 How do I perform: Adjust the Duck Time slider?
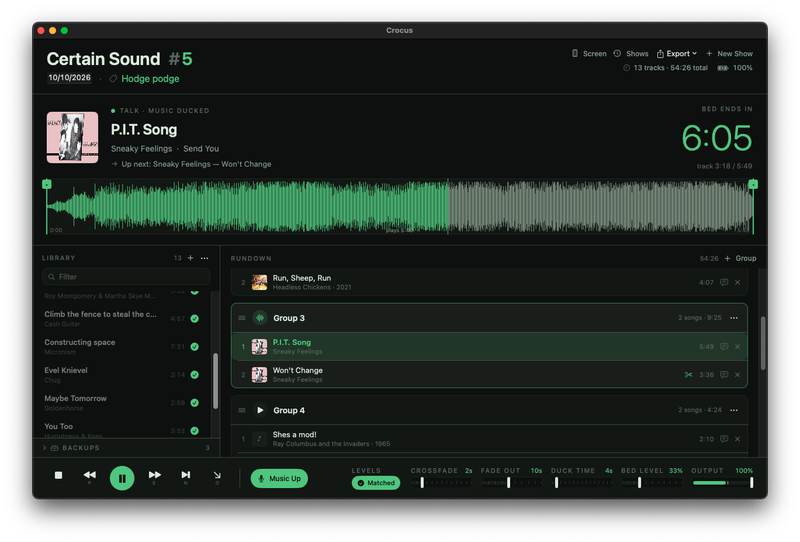pos(582,482)
